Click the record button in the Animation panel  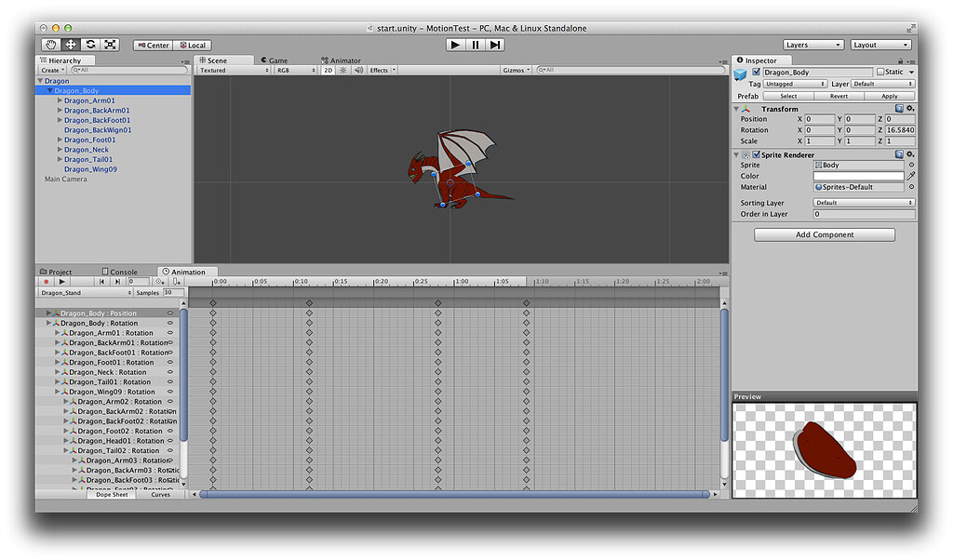(46, 282)
